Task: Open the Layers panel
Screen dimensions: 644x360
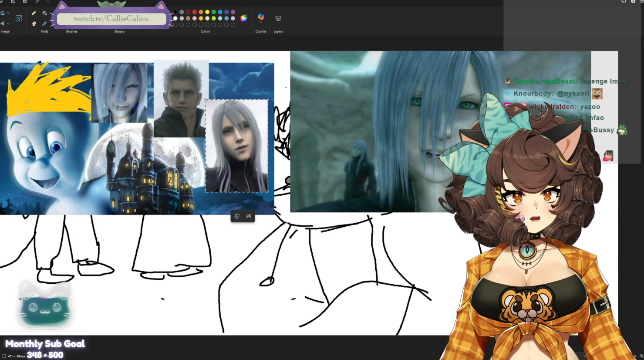Action: (278, 18)
